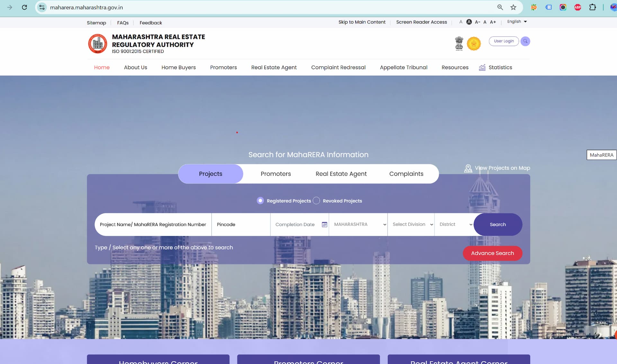Open the Home menu item

click(102, 67)
